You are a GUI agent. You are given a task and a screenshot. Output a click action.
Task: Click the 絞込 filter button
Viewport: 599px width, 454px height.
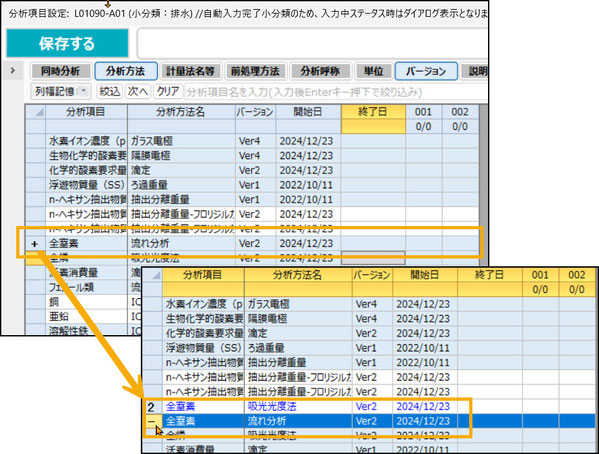point(110,91)
